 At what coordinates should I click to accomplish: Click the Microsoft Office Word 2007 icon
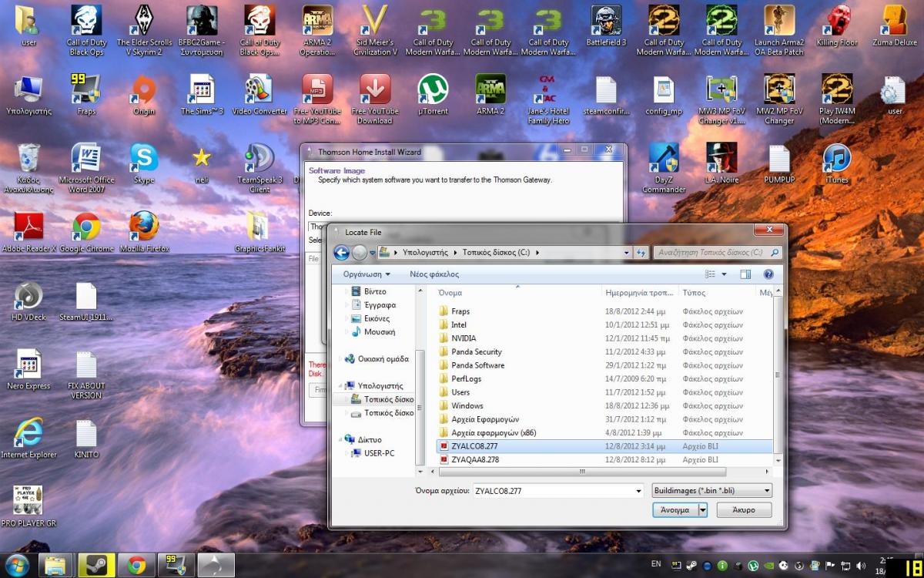point(86,168)
